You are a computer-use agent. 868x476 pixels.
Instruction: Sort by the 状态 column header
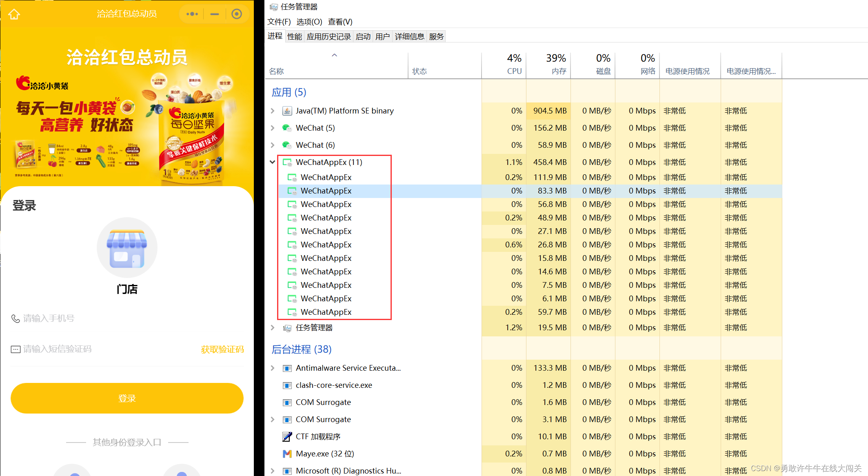click(445, 65)
